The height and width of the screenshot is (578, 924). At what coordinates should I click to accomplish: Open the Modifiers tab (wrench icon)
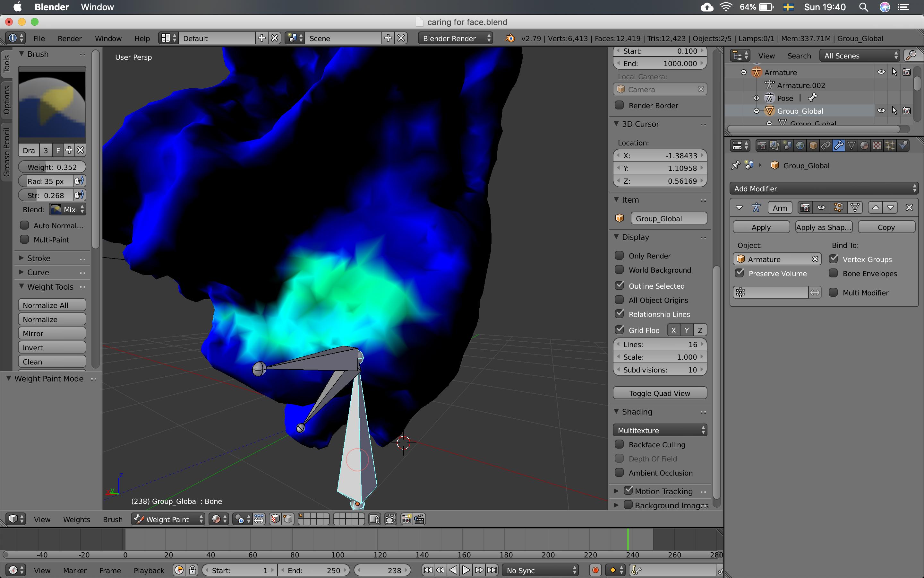click(838, 146)
